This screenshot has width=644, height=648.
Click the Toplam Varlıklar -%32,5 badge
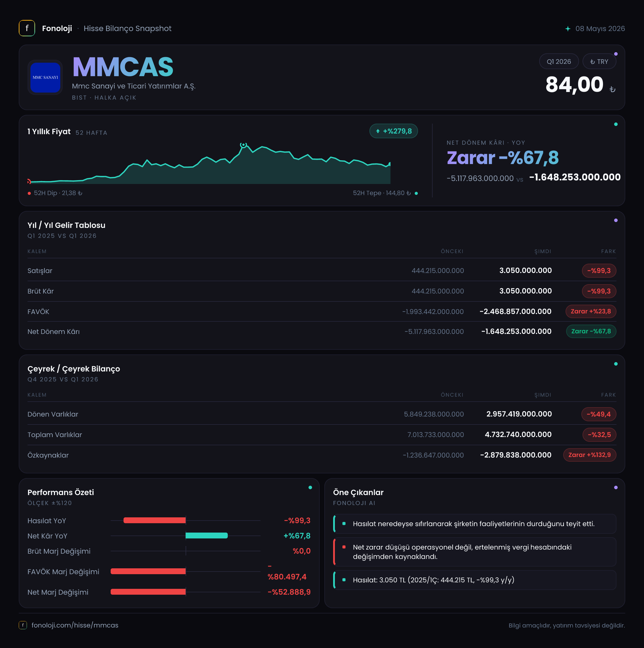[x=599, y=435]
